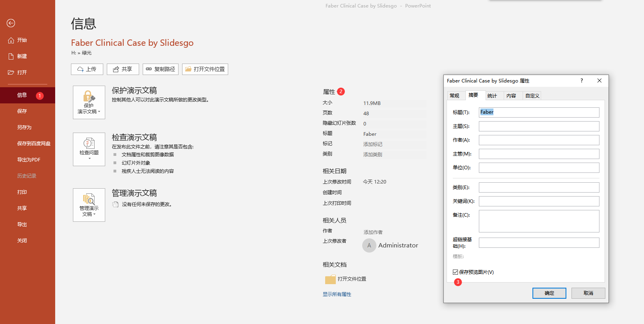Click the folder icon under 相关文档
Image resolution: width=644 pixels, height=324 pixels.
coord(330,279)
